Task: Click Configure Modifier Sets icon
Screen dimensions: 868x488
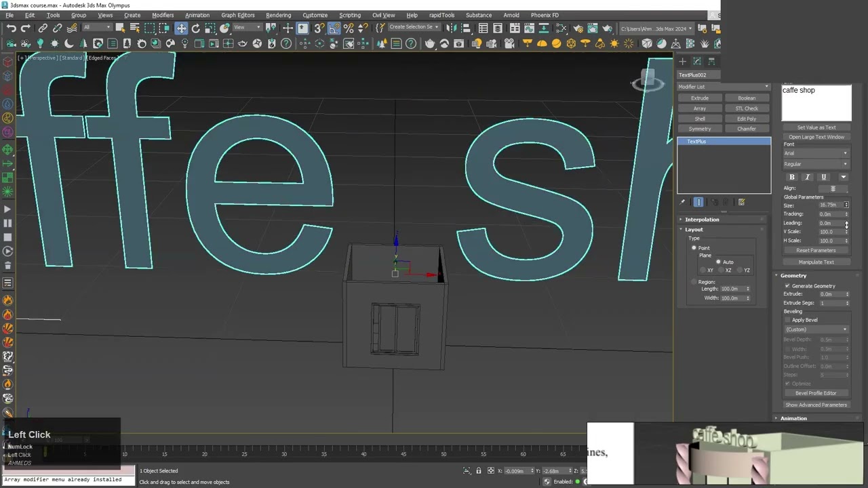Action: click(x=741, y=202)
